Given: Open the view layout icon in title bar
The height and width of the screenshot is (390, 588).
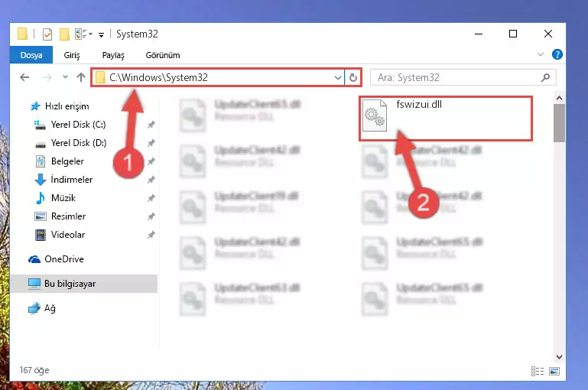Looking at the screenshot, I should pyautogui.click(x=83, y=34).
